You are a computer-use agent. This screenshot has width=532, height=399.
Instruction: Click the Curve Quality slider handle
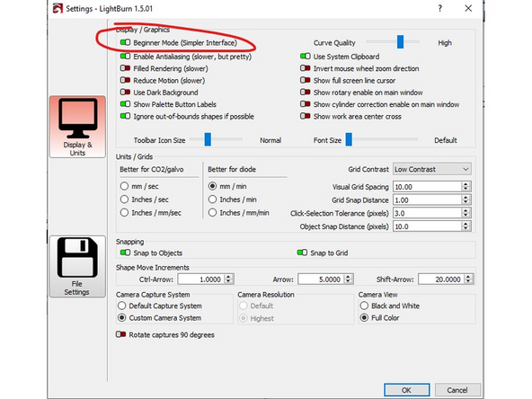tap(401, 41)
